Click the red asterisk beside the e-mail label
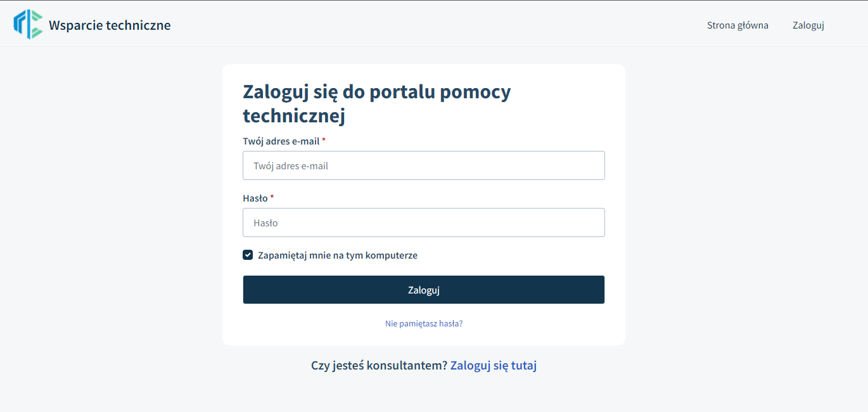The height and width of the screenshot is (412, 868). pos(324,140)
